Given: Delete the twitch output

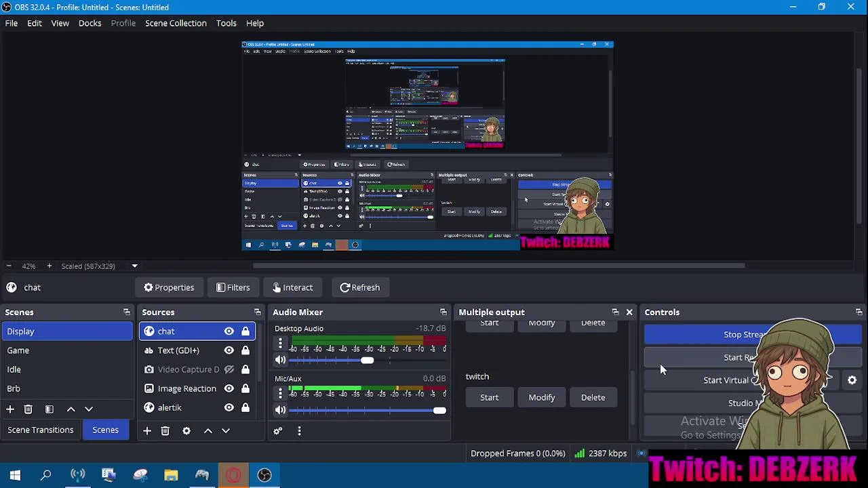Looking at the screenshot, I should pyautogui.click(x=593, y=398).
